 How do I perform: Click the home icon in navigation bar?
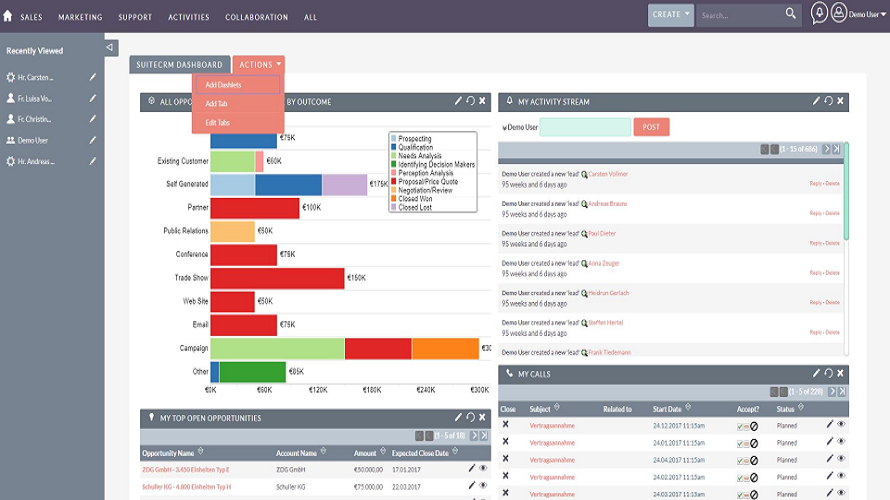(8, 16)
